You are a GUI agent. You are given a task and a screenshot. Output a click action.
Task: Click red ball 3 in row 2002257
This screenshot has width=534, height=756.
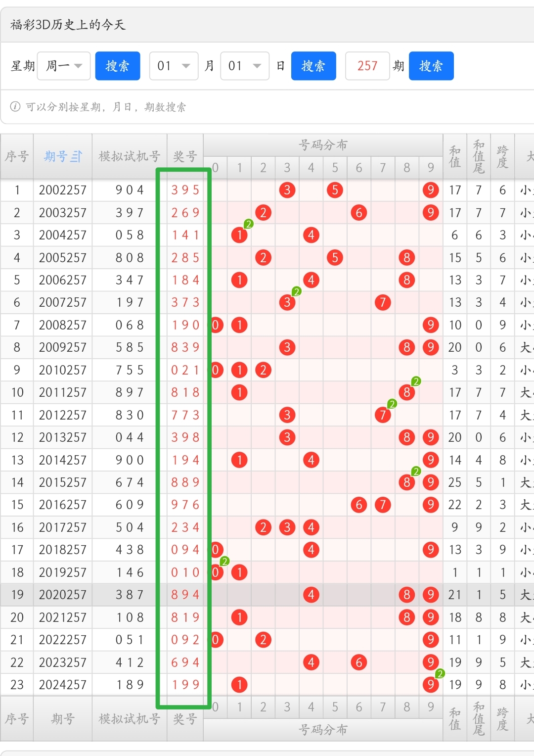[x=287, y=190]
